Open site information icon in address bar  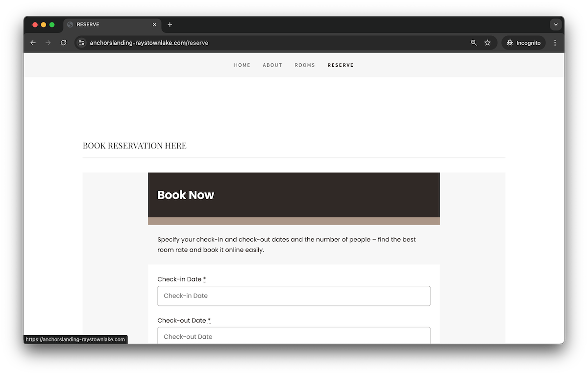(x=82, y=43)
